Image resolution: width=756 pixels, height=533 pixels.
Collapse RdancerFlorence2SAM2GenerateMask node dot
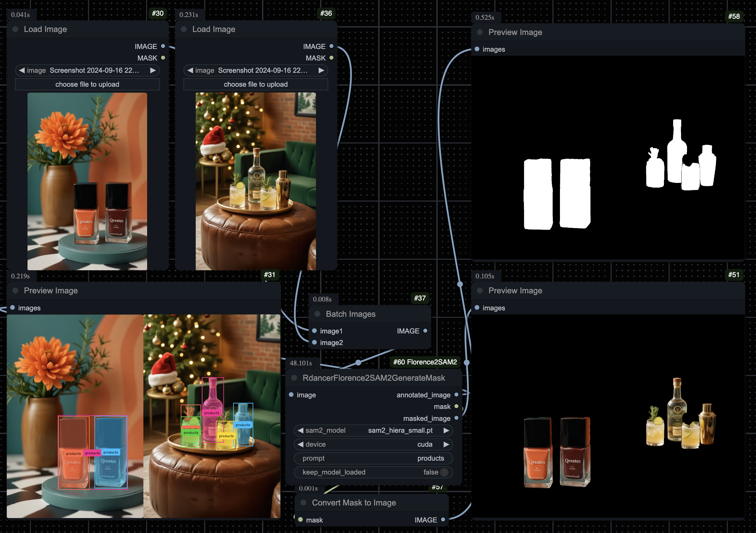[294, 378]
